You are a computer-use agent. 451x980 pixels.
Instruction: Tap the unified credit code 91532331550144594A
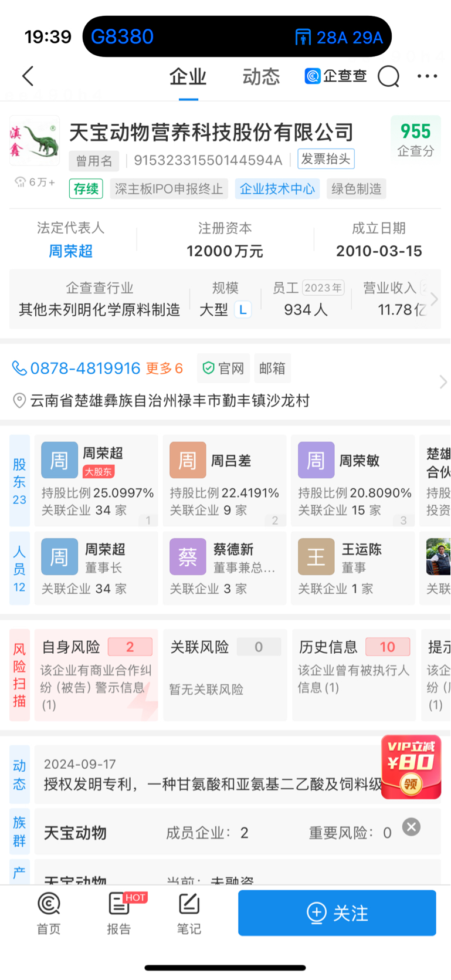[208, 160]
